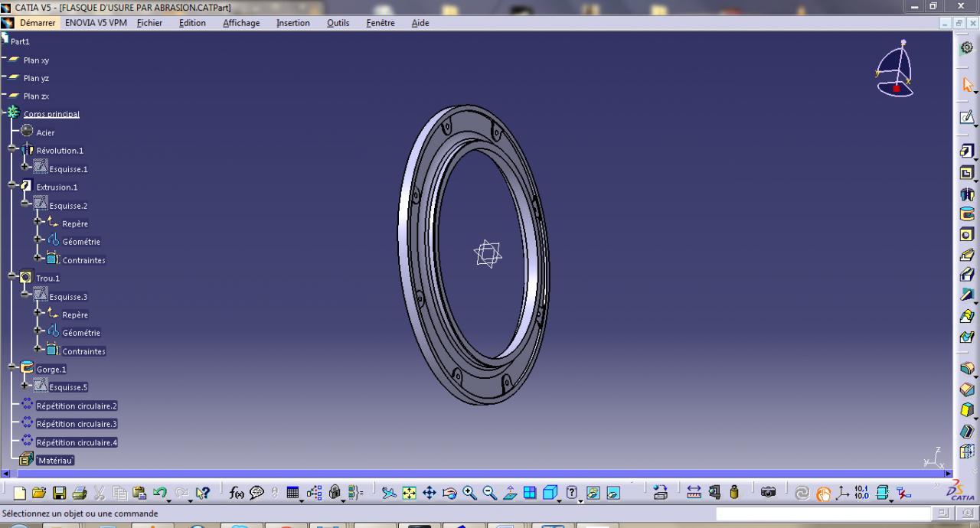
Task: Select the Shell tool
Action: coord(967,432)
